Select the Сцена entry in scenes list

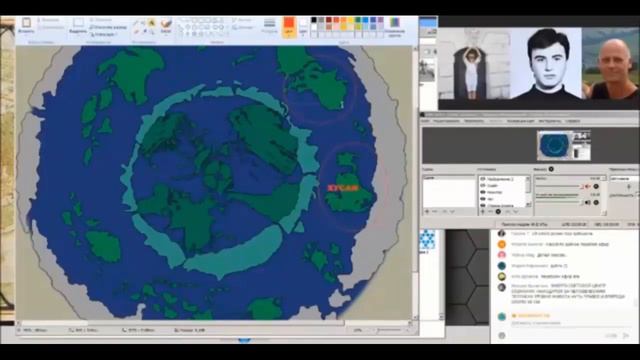[x=449, y=178]
